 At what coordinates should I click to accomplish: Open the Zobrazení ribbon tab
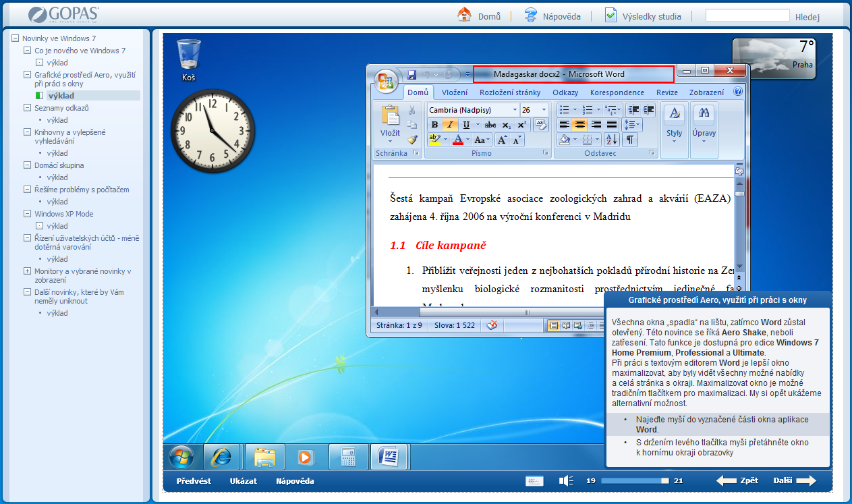pos(707,92)
